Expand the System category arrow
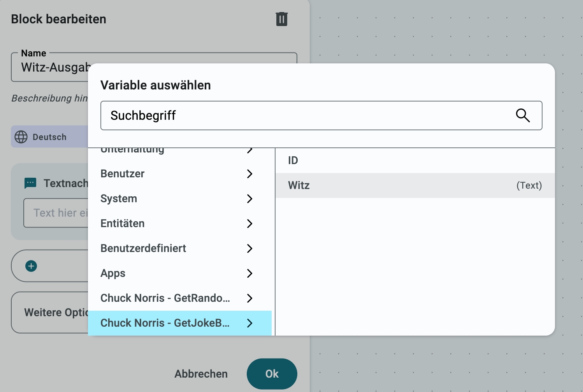Viewport: 583px width, 392px height. point(249,199)
